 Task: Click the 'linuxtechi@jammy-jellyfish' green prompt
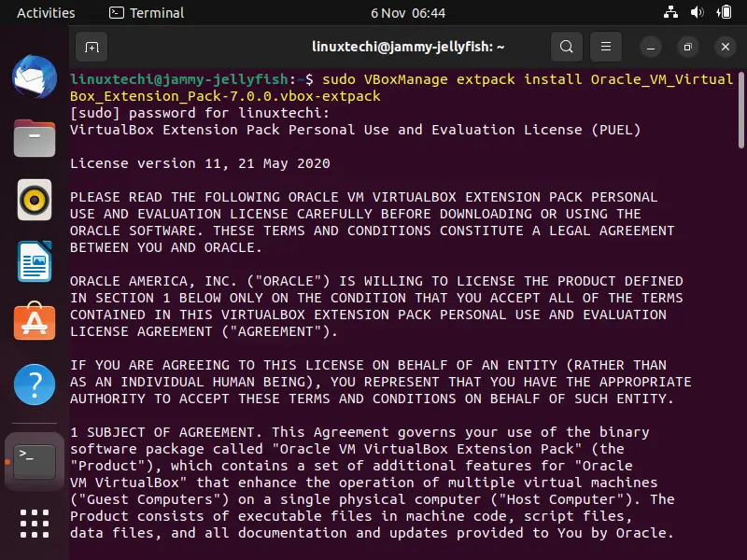point(179,79)
